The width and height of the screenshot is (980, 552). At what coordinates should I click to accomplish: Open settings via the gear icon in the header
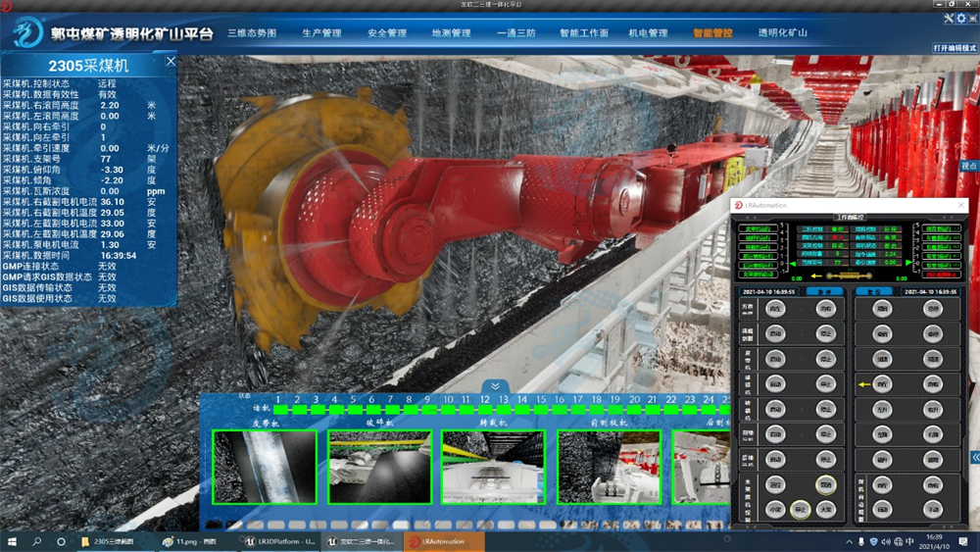960,19
